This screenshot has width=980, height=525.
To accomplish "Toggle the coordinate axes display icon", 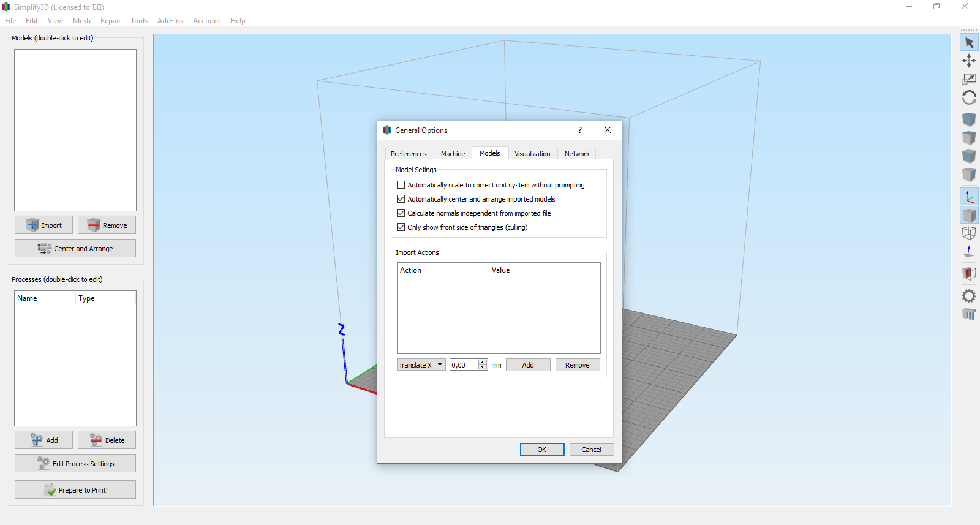I will pos(969,197).
